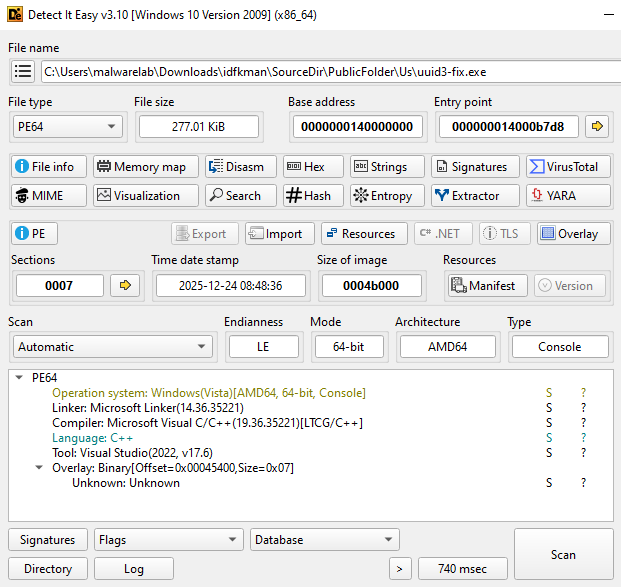Collapse the Overlay Binary tree node
Image resolution: width=621 pixels, height=587 pixels.
click(39, 468)
